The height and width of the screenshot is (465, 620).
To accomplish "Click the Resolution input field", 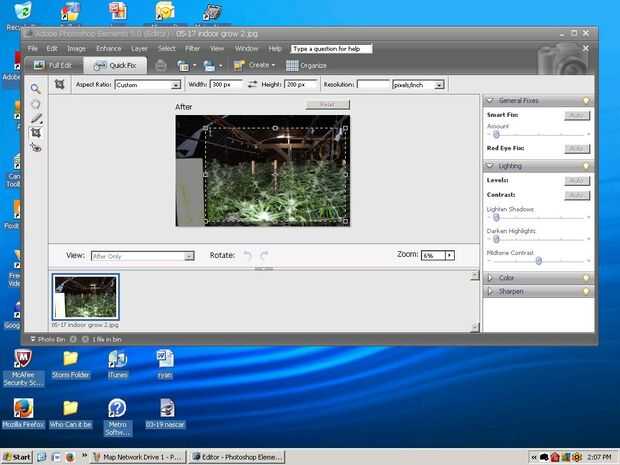I will pyautogui.click(x=373, y=85).
